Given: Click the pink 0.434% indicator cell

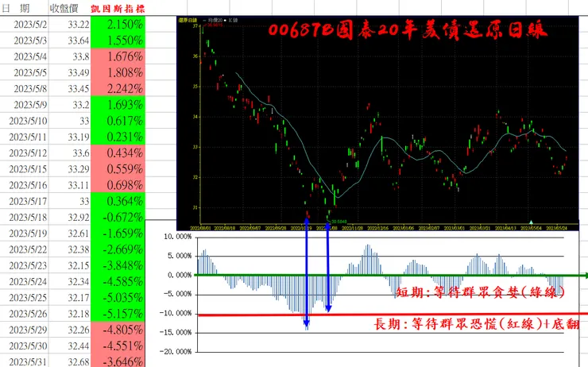Looking at the screenshot, I should (x=118, y=153).
